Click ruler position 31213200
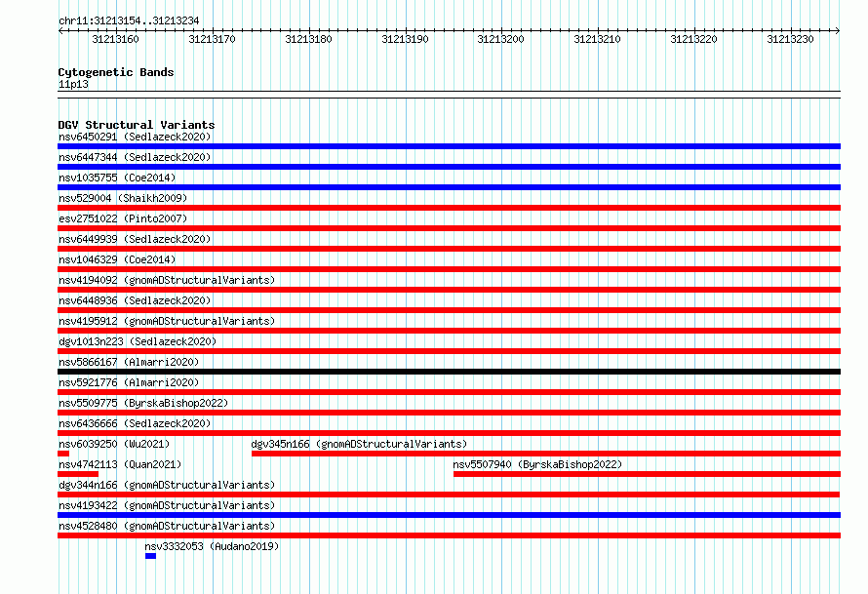The height and width of the screenshot is (594, 868). pos(500,39)
